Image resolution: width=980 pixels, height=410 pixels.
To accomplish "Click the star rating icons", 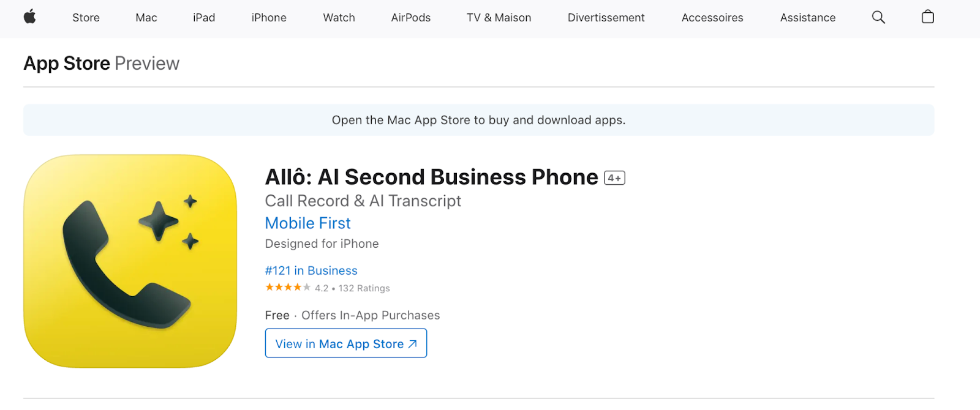I will coord(288,288).
